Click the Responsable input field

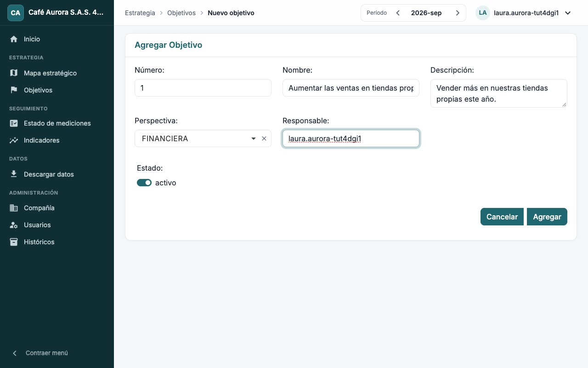[x=351, y=138]
